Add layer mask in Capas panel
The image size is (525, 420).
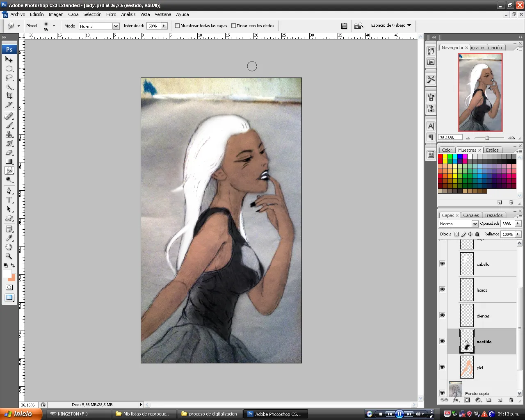point(467,400)
